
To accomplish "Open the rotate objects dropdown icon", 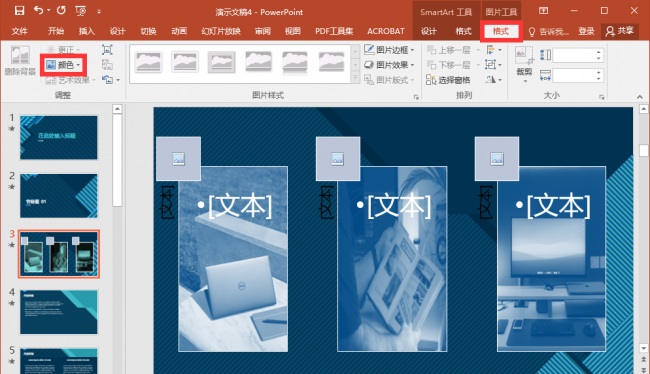I will [x=494, y=80].
